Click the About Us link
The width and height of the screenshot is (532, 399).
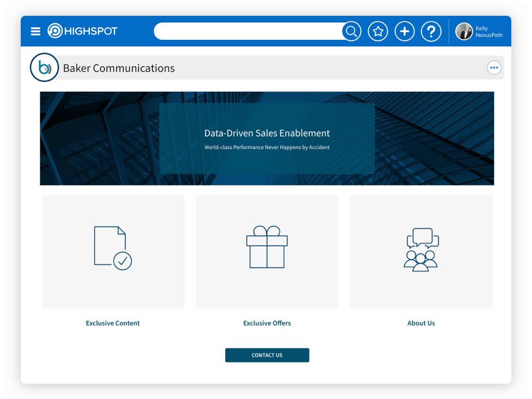coord(421,323)
